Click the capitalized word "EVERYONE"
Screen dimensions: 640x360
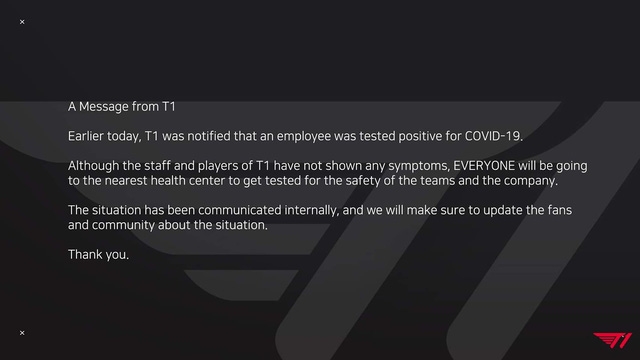[484, 166]
